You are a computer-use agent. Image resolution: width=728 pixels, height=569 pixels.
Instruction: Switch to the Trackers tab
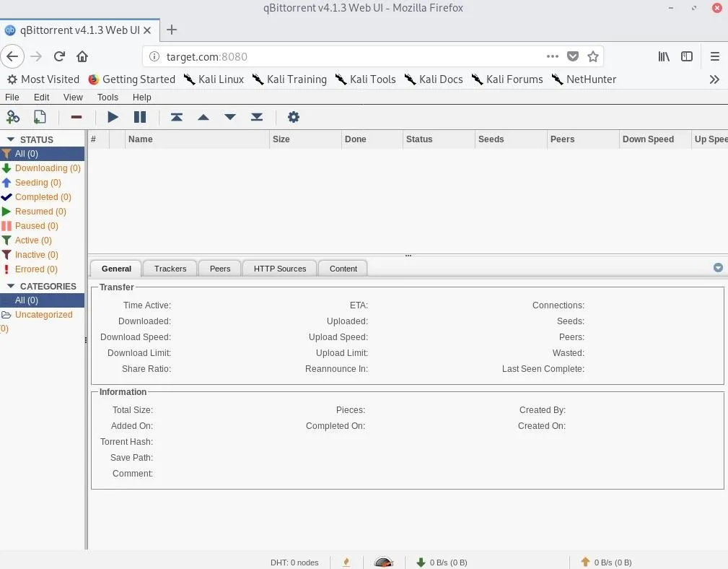pyautogui.click(x=170, y=269)
